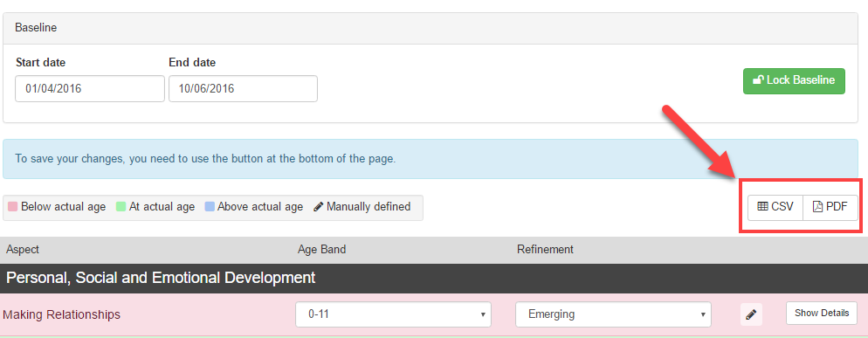The height and width of the screenshot is (338, 868).
Task: Click the Manually defined pencil legend icon
Action: click(x=319, y=207)
